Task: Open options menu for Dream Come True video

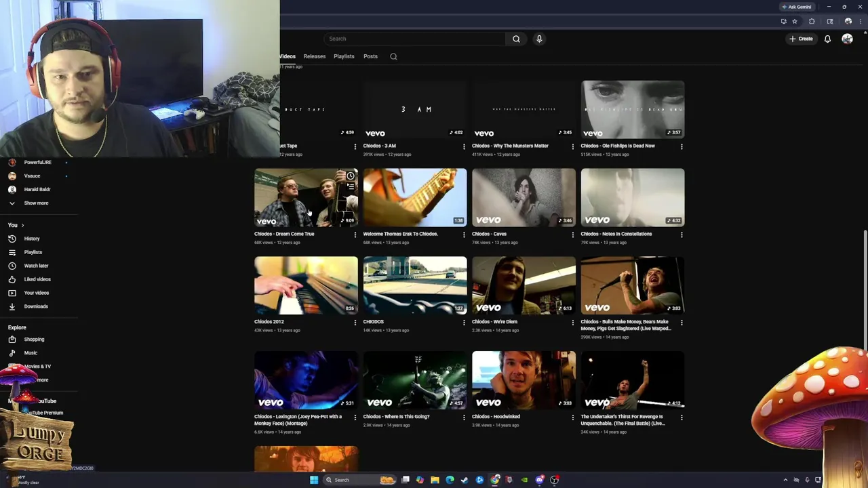Action: 355,235
